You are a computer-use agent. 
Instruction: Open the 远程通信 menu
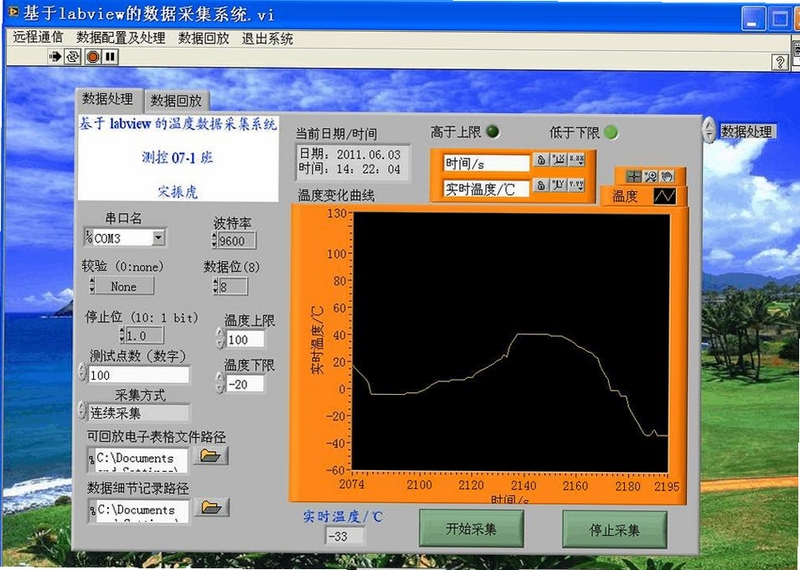pyautogui.click(x=37, y=37)
